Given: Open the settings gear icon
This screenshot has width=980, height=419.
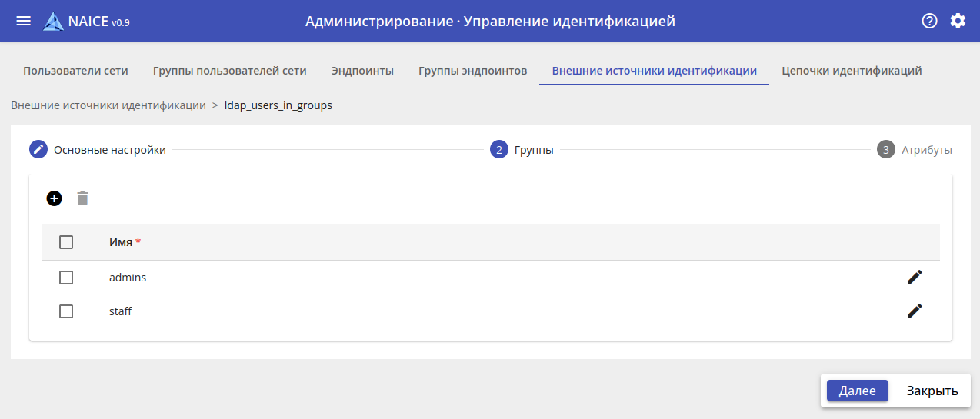Looking at the screenshot, I should (x=958, y=21).
